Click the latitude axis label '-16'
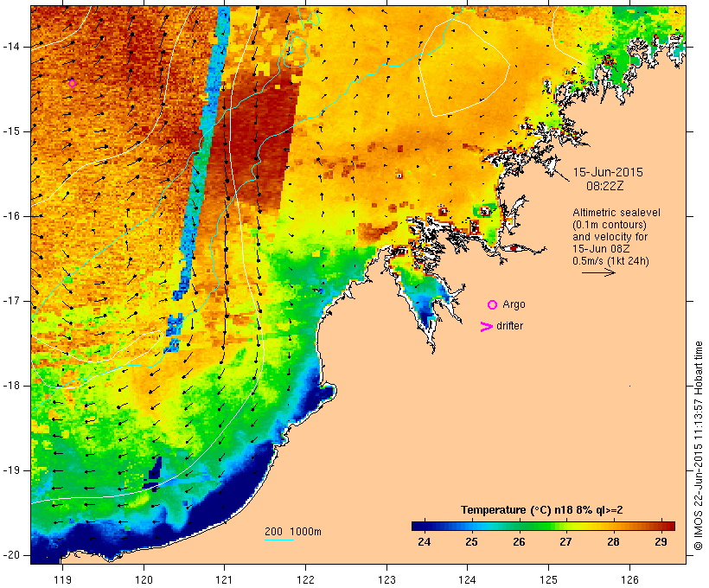 pos(11,216)
